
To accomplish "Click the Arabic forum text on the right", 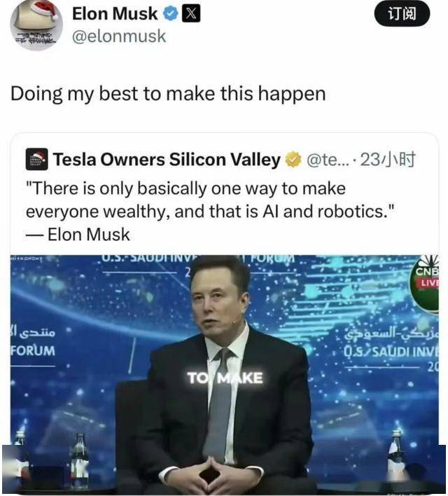I will (x=391, y=333).
